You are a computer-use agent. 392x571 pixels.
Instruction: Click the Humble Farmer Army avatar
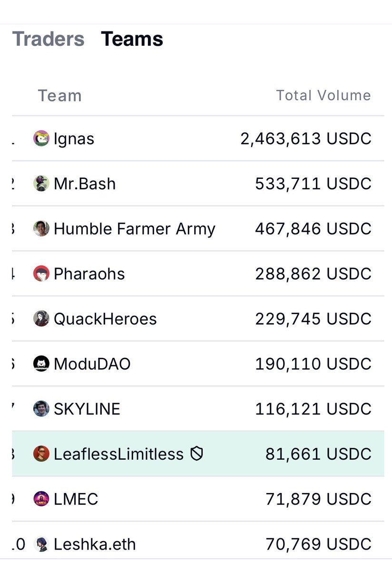tap(41, 228)
